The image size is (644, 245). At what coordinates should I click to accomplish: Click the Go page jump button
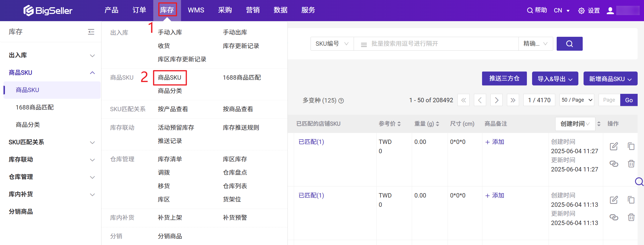(x=629, y=100)
